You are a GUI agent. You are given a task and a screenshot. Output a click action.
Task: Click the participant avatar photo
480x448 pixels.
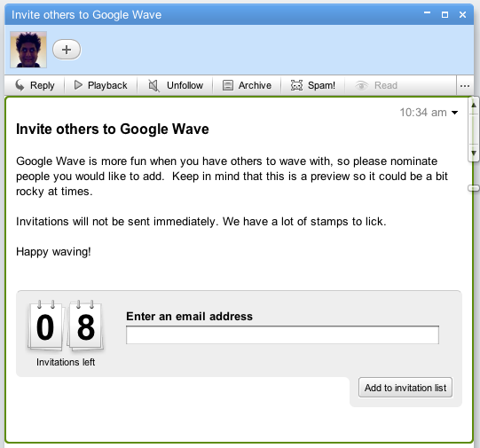[x=28, y=50]
